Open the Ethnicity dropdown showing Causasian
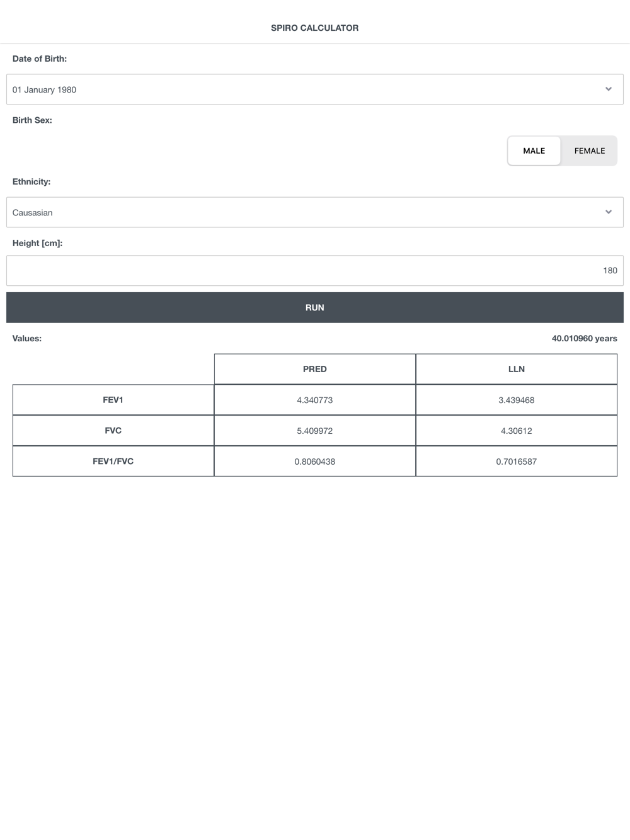The image size is (630, 840). point(314,212)
